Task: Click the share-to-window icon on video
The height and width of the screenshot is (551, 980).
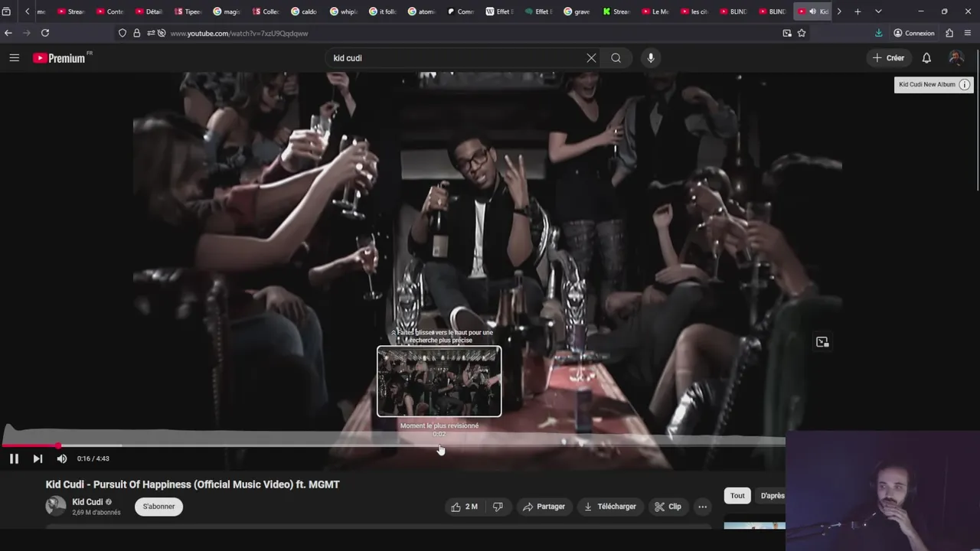Action: coord(822,342)
